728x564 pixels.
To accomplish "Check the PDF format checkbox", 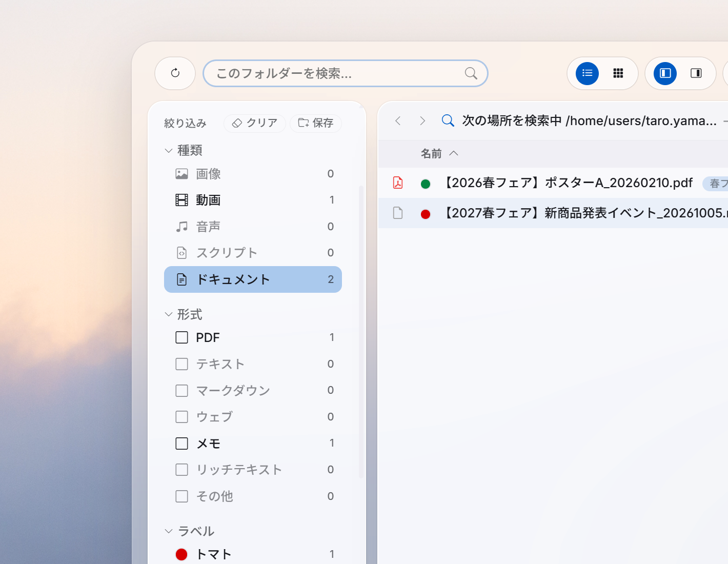I will [182, 337].
